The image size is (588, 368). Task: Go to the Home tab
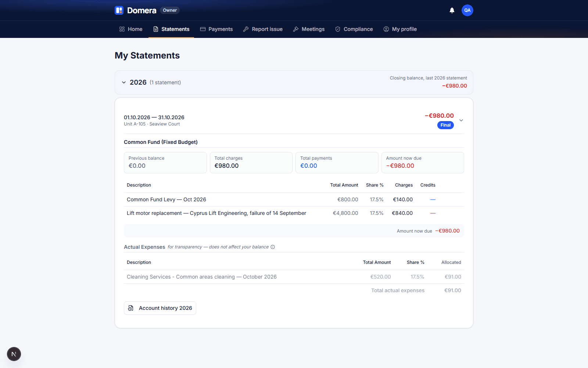tap(131, 29)
